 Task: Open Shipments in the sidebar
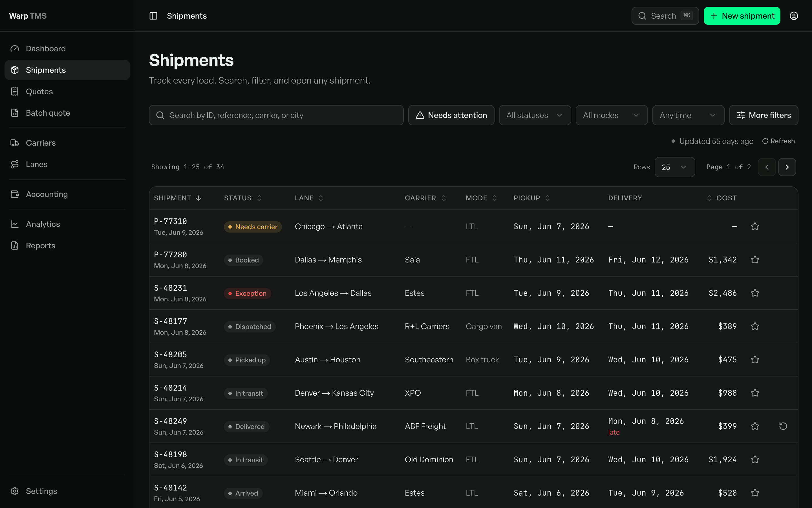[x=67, y=70]
